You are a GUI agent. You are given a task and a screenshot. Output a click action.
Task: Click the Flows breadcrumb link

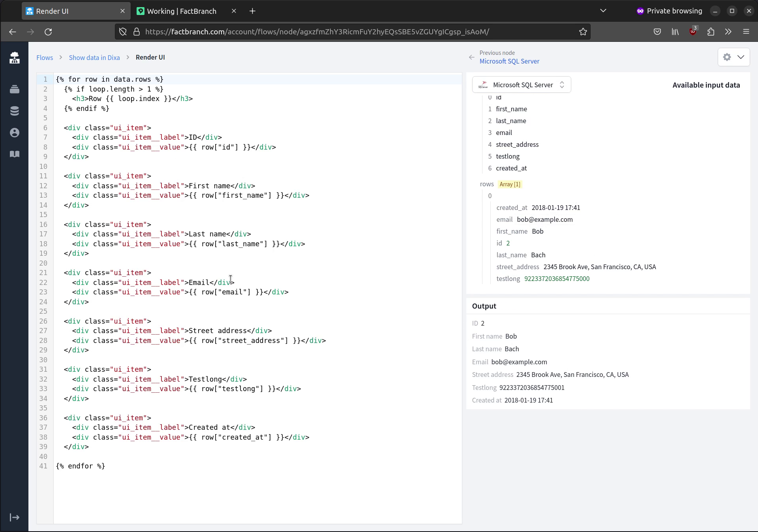tap(44, 57)
